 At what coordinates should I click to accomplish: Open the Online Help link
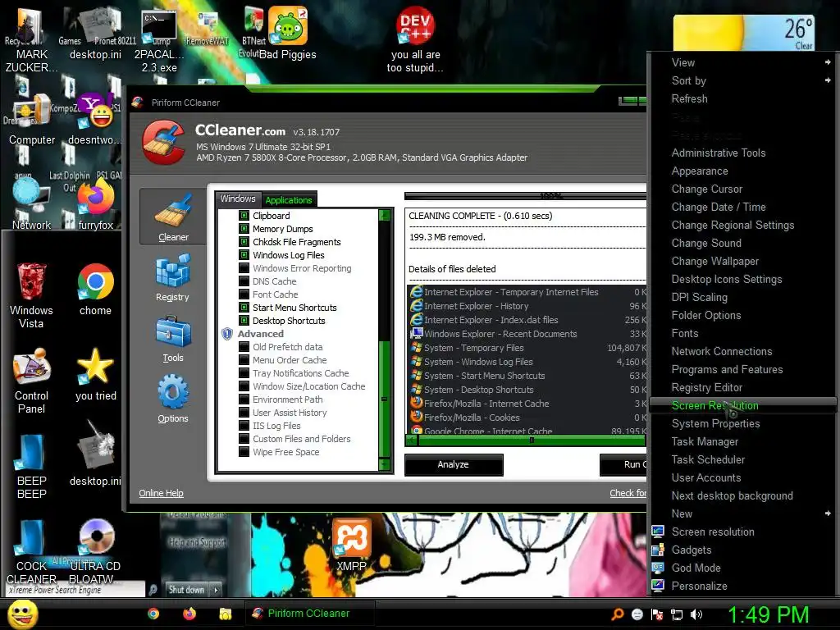click(161, 493)
